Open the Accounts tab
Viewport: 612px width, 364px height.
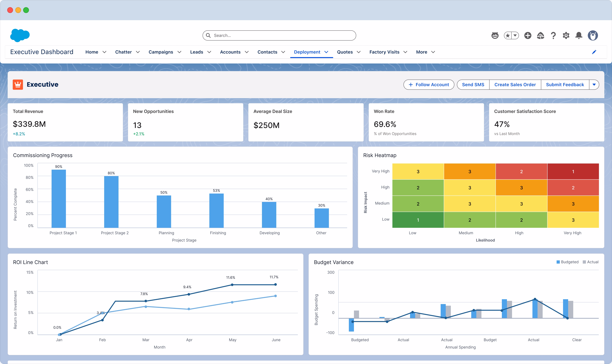click(230, 52)
